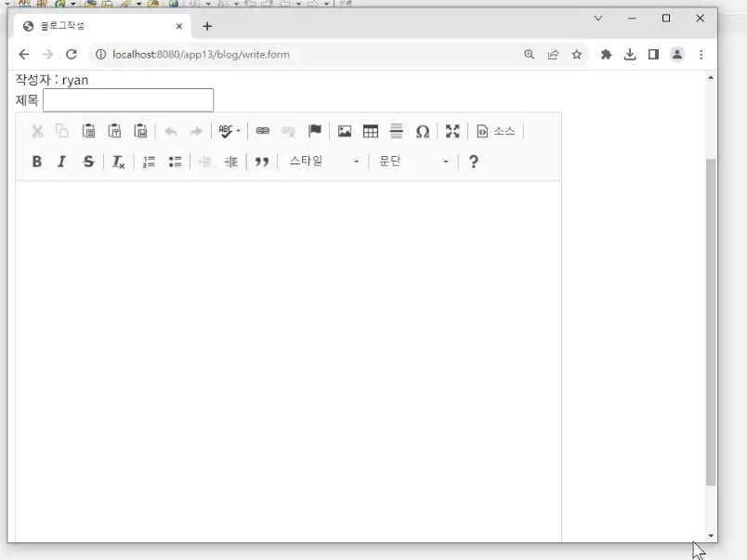
Task: Toggle Bold formatting
Action: pyautogui.click(x=36, y=162)
